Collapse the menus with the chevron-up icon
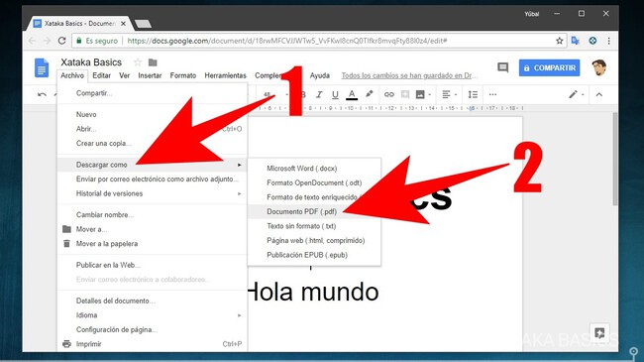This screenshot has height=362, width=644. click(x=599, y=94)
